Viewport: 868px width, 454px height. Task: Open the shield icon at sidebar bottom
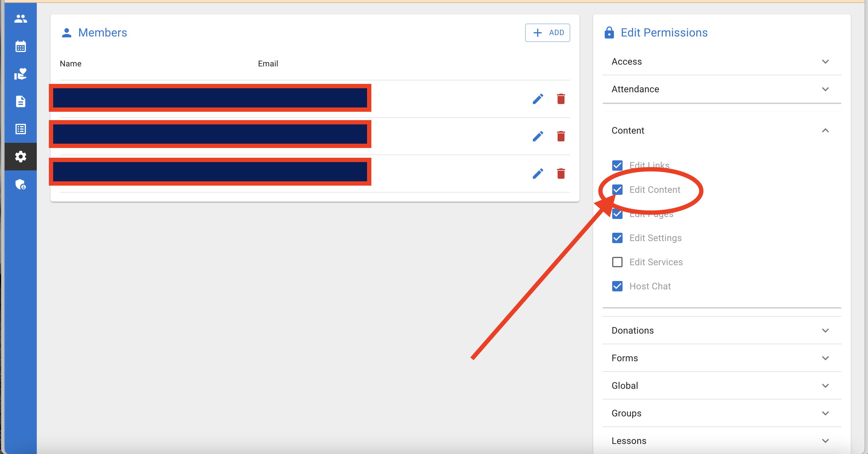(x=21, y=184)
